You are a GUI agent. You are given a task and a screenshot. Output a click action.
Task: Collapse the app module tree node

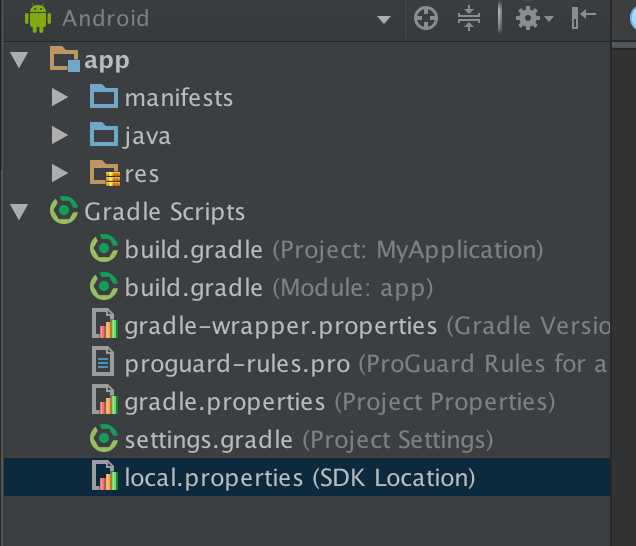click(19, 60)
